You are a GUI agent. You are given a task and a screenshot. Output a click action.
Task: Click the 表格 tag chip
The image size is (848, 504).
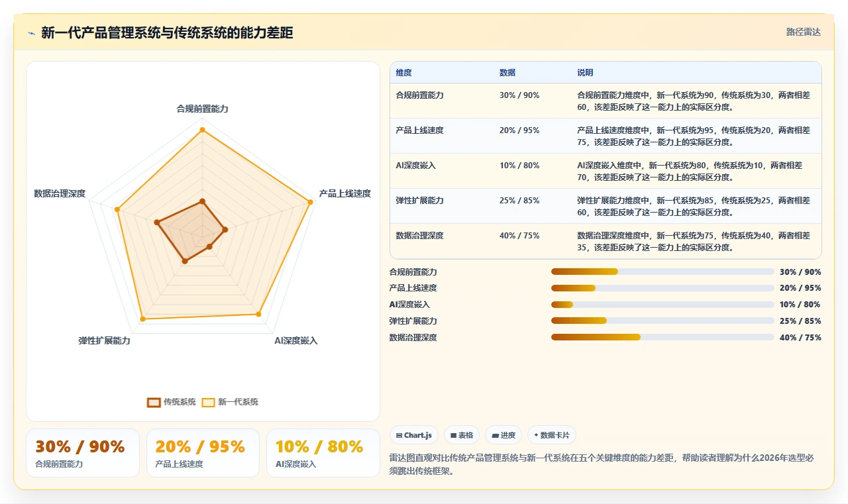(x=462, y=435)
